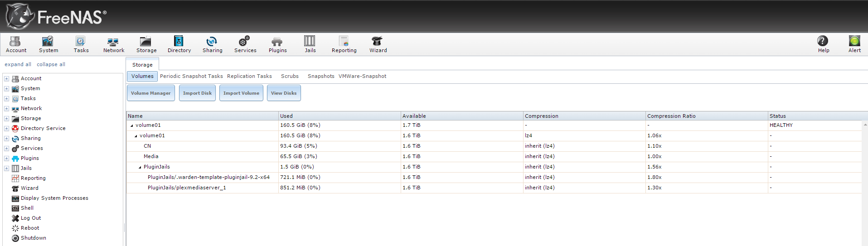Click Compression column header

[584, 116]
